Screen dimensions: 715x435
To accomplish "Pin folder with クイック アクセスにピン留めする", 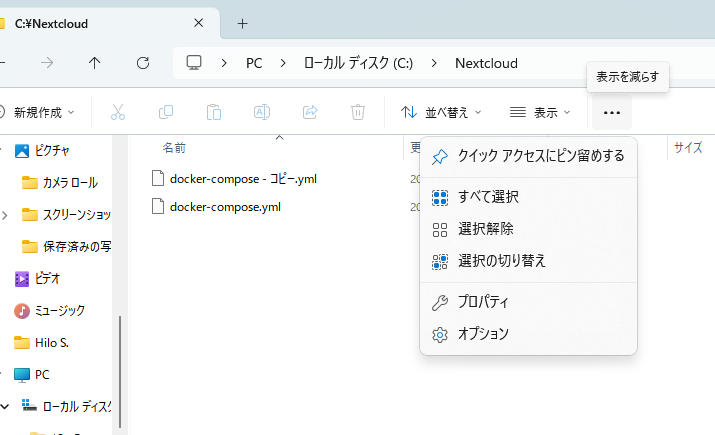I will point(540,156).
